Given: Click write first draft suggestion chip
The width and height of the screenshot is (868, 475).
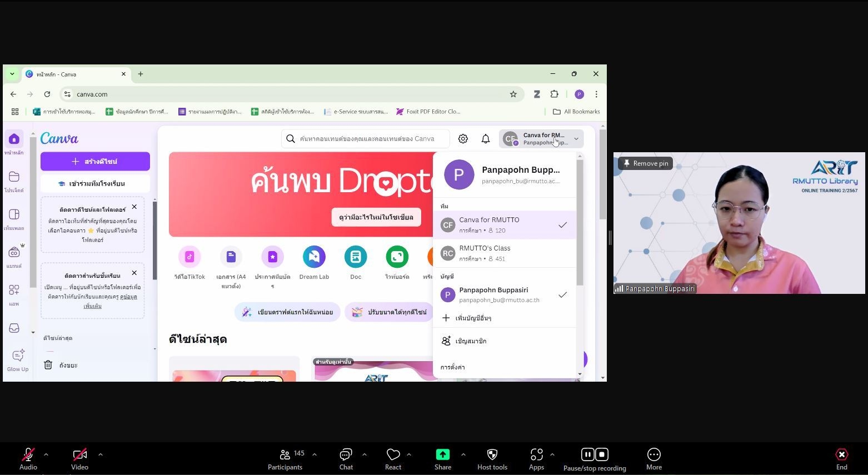Looking at the screenshot, I should click(287, 312).
